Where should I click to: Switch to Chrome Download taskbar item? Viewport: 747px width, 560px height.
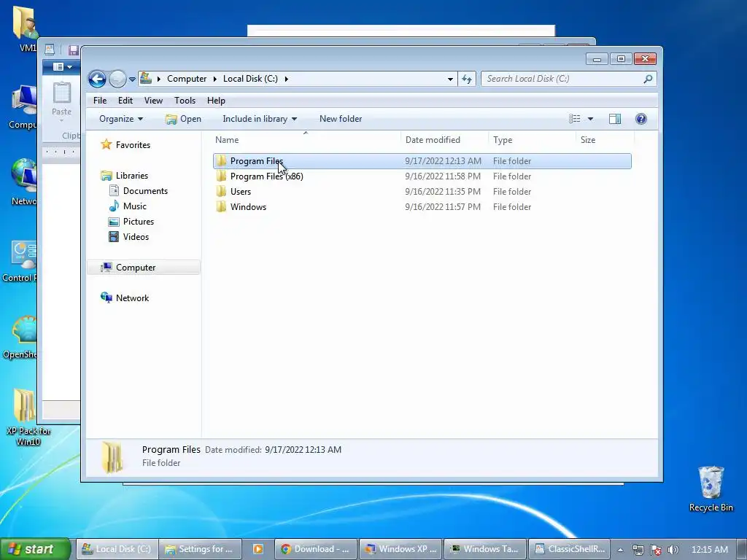coord(315,549)
